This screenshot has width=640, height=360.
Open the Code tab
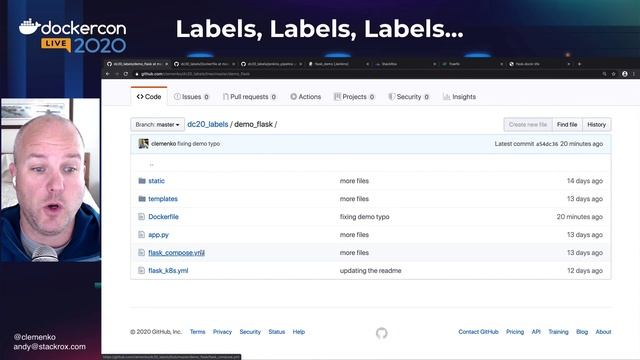point(149,97)
